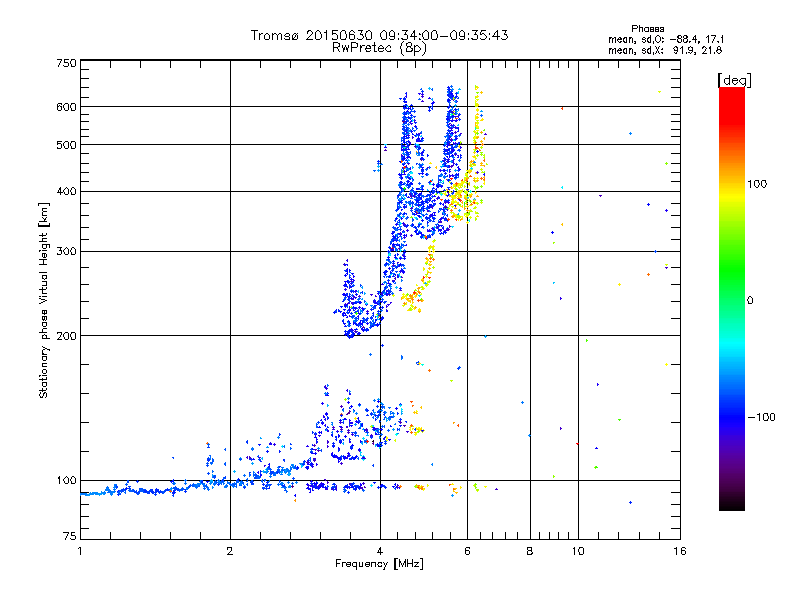
Task: Click the x-axis tick label '4'
Action: pyautogui.click(x=380, y=551)
